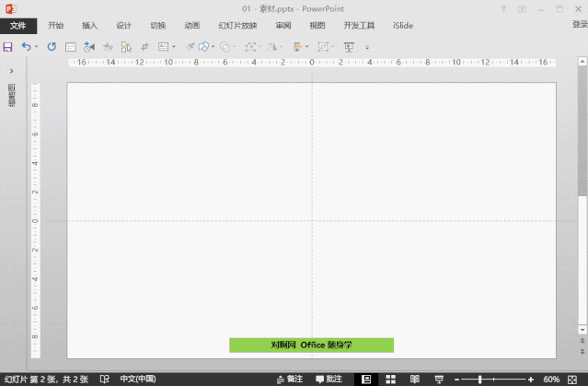This screenshot has height=386, width=588.
Task: Start slideshow from status bar icon
Action: coord(438,379)
